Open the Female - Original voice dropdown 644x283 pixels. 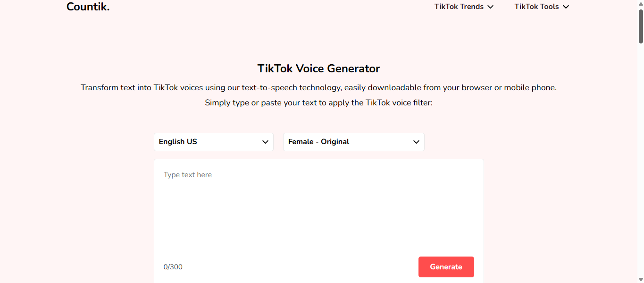[x=353, y=142]
